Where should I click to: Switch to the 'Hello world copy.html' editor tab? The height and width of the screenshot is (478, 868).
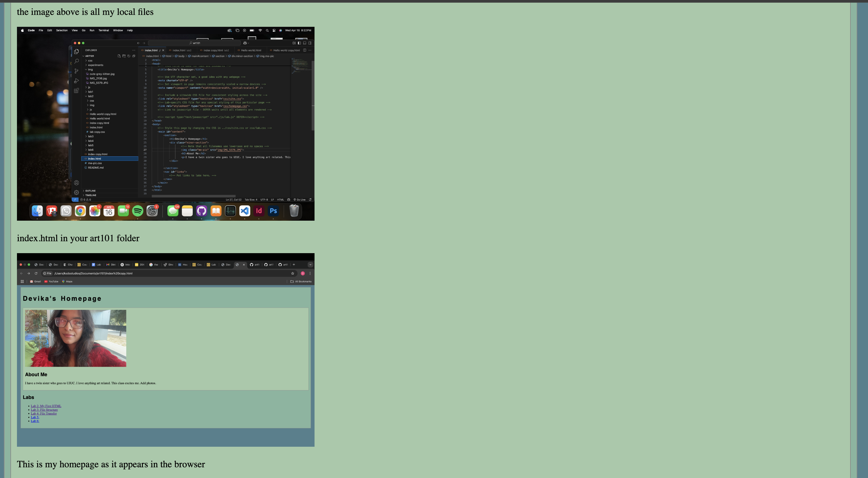point(285,50)
